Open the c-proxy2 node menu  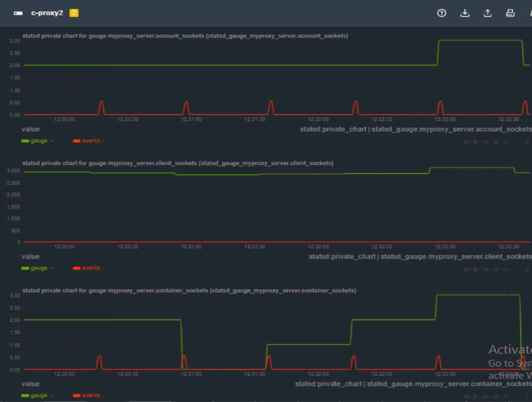[x=47, y=13]
